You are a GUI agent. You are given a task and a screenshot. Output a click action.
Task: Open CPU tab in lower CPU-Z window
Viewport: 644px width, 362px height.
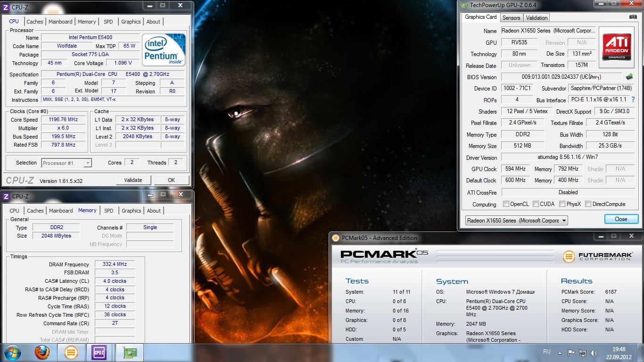[x=15, y=211]
